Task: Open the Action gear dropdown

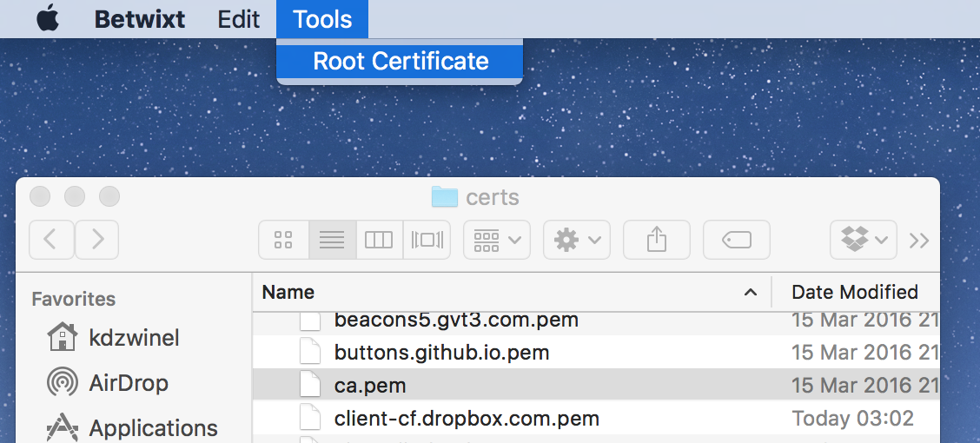Action: (x=577, y=240)
